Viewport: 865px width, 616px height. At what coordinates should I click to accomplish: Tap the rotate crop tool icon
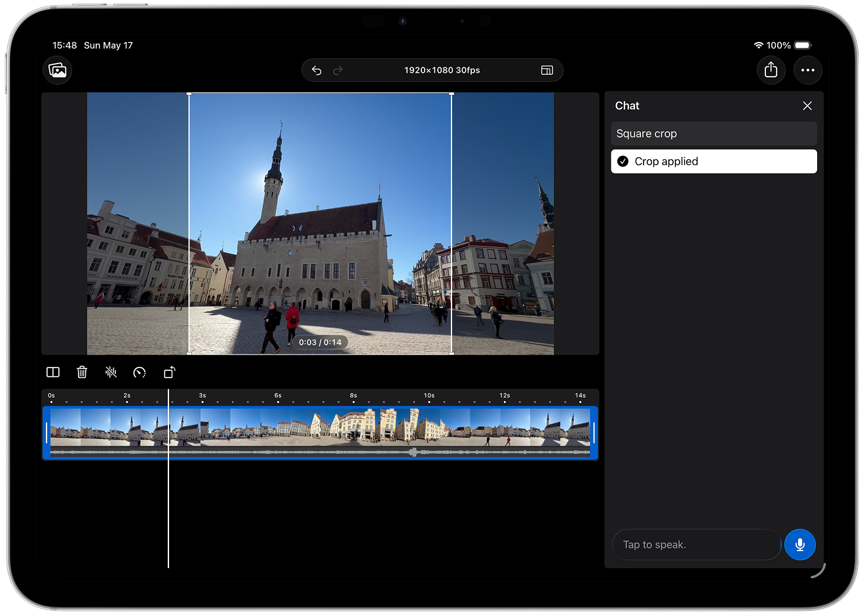click(169, 372)
